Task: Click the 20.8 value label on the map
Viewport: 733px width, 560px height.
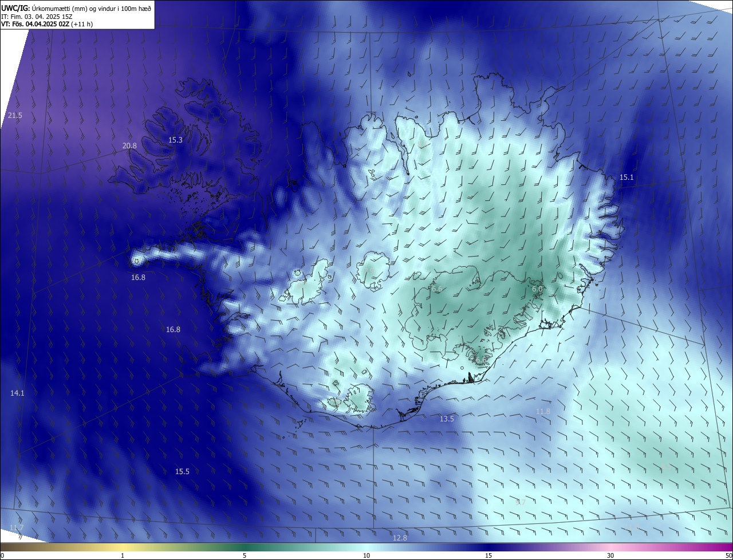Action: click(x=130, y=146)
